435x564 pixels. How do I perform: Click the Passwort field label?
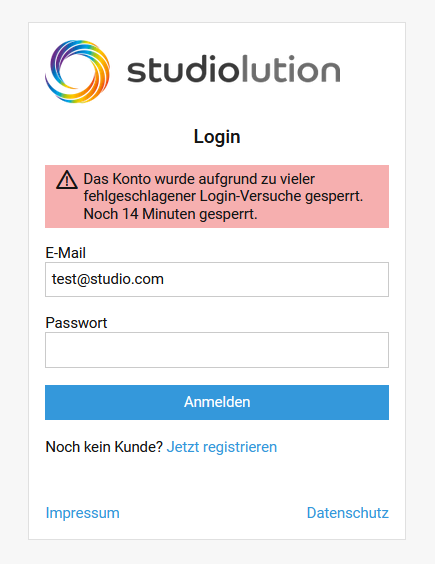pyautogui.click(x=76, y=323)
